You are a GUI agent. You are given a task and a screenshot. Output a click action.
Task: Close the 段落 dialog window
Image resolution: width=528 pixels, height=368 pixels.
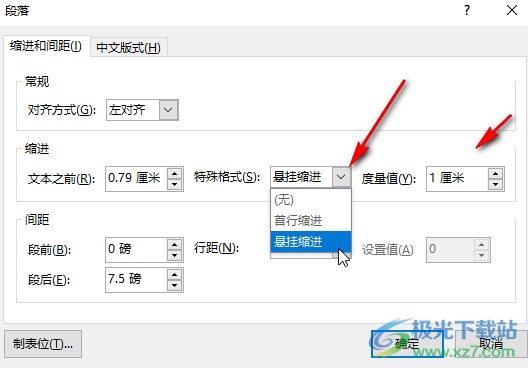(512, 10)
